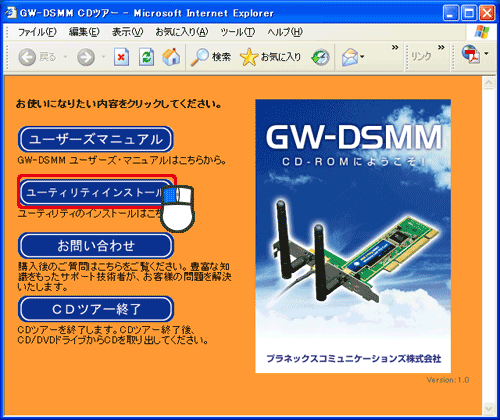Click the お問い合わせ button

click(96, 246)
